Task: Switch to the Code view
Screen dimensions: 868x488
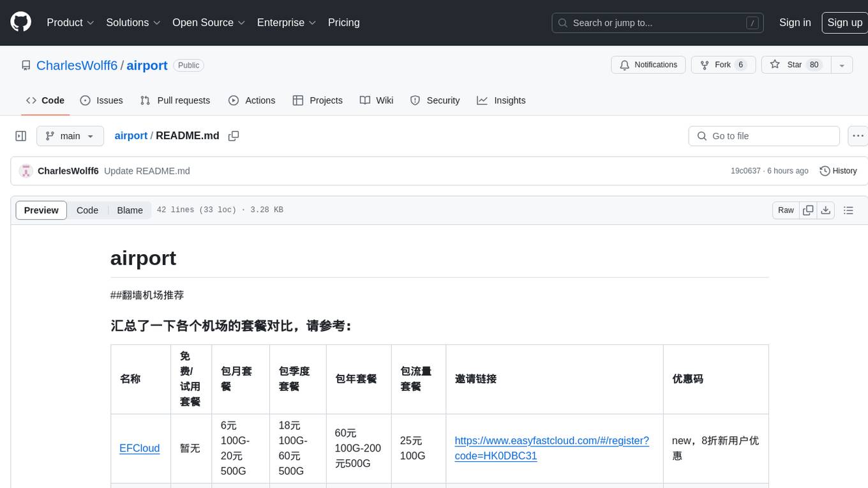Action: 87,210
